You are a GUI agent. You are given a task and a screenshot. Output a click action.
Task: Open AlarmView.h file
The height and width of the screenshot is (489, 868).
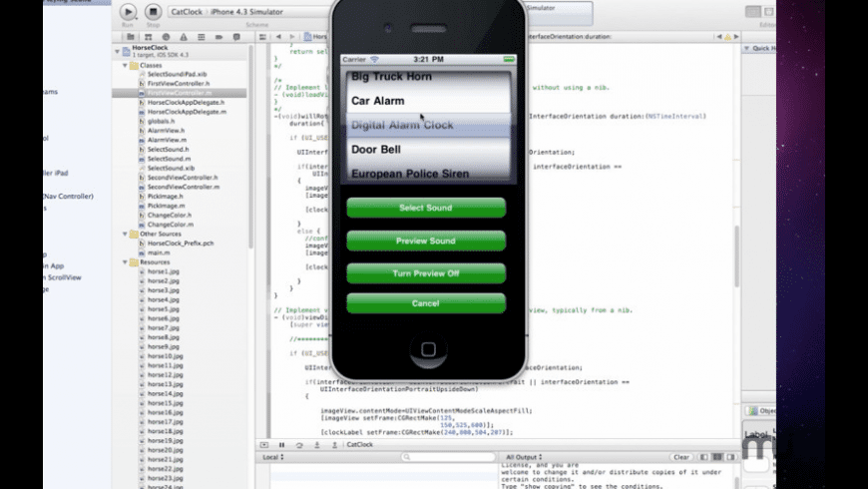(x=166, y=130)
